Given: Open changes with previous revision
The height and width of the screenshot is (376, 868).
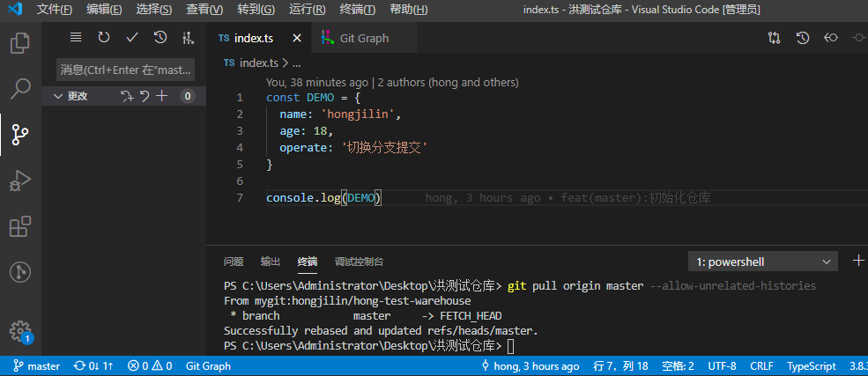Looking at the screenshot, I should coord(830,38).
